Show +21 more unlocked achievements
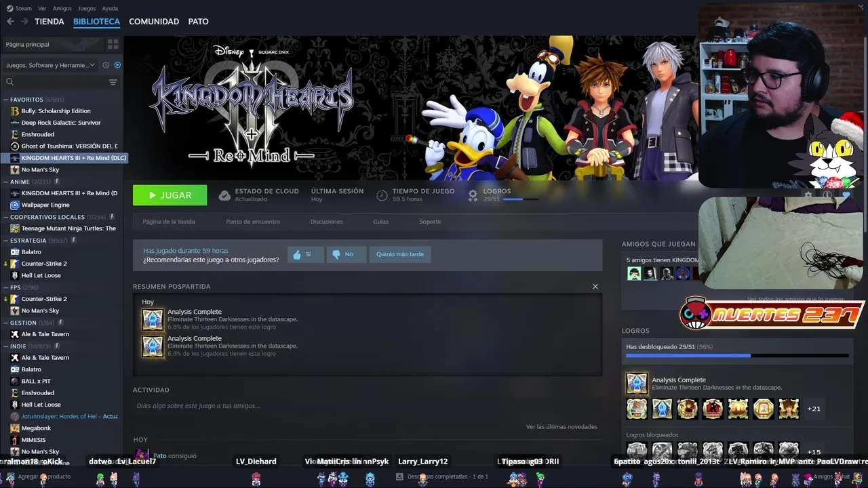 coord(814,409)
